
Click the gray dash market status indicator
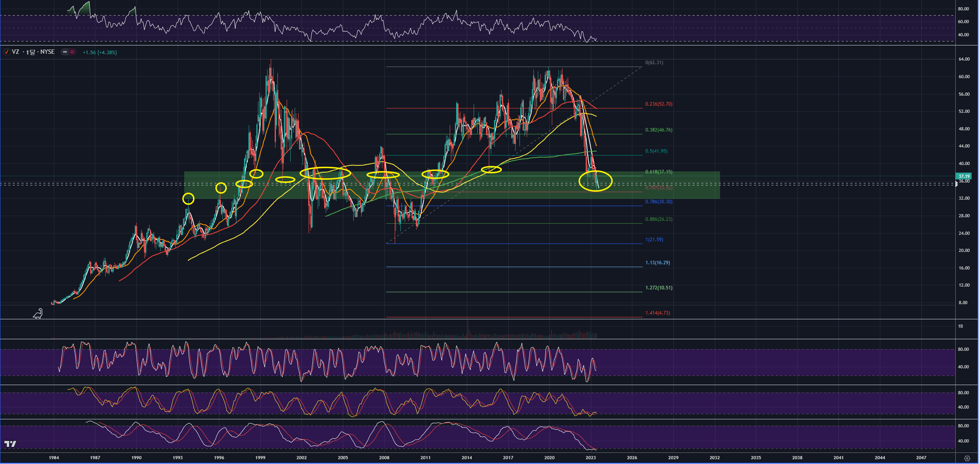point(65,52)
